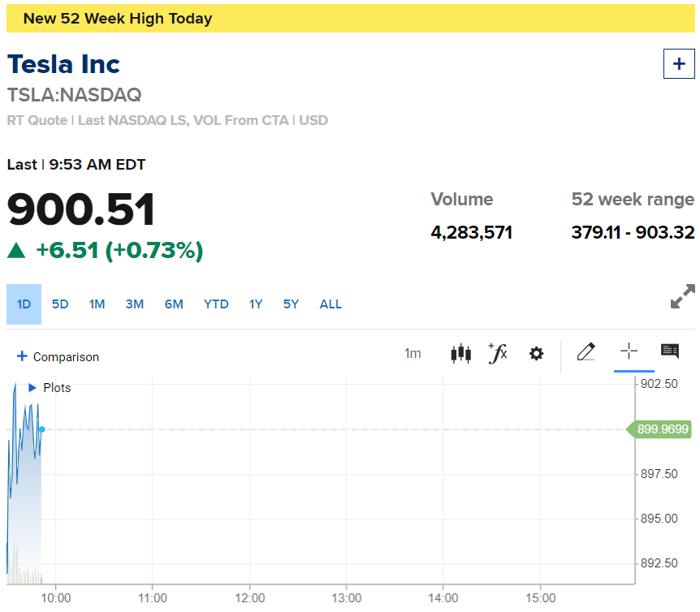Select the 1D time range tab

pyautogui.click(x=24, y=304)
